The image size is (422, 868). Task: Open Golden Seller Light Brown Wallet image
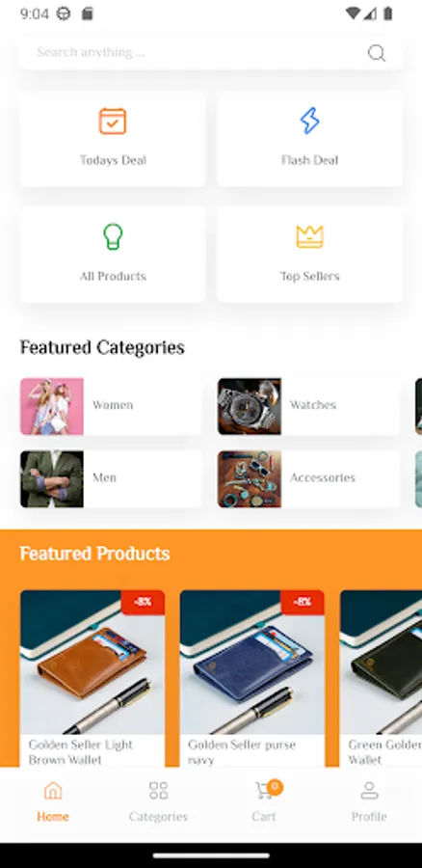pos(92,662)
